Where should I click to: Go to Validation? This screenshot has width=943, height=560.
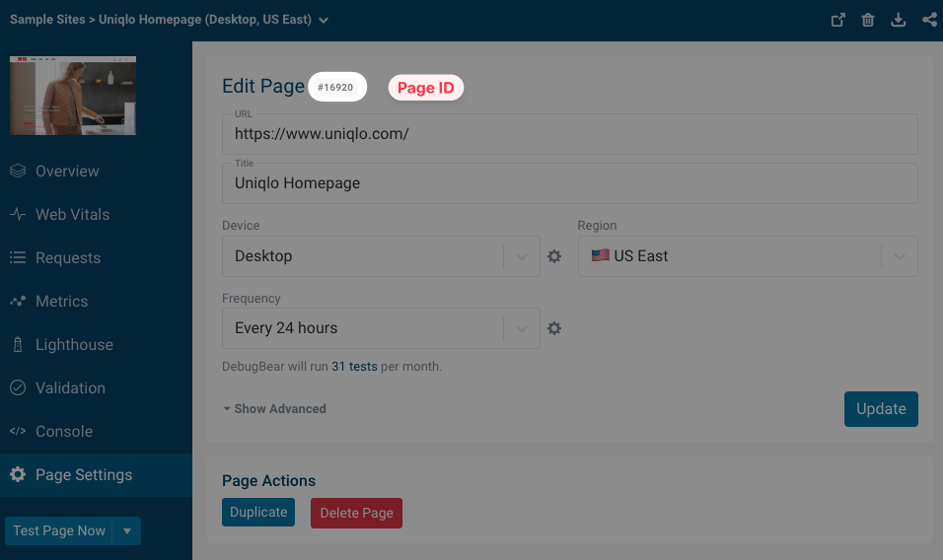coord(97,387)
